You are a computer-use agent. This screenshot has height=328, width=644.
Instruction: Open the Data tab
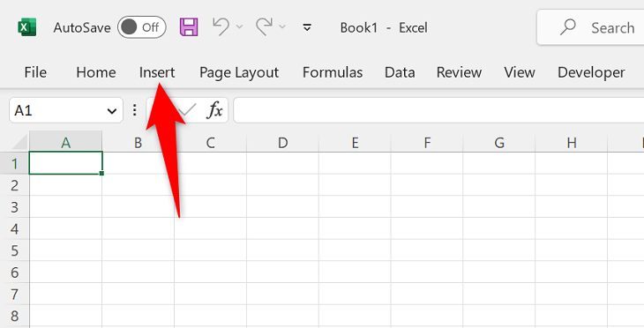[400, 72]
